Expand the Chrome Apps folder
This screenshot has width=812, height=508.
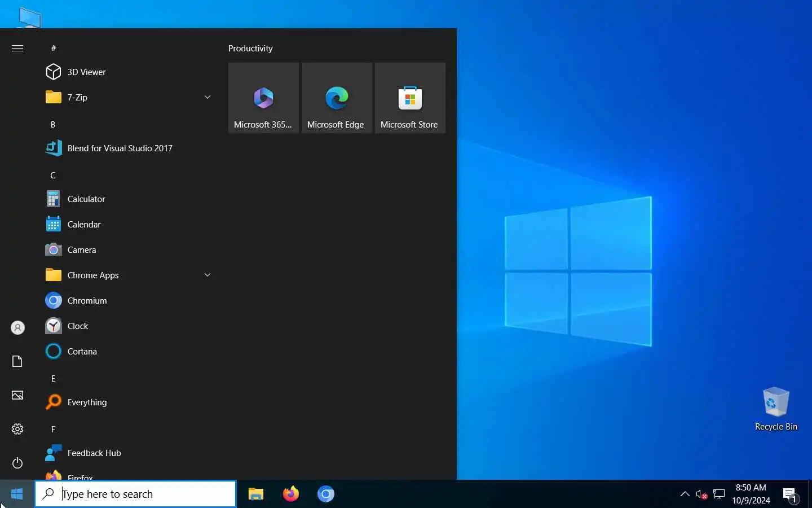129,275
